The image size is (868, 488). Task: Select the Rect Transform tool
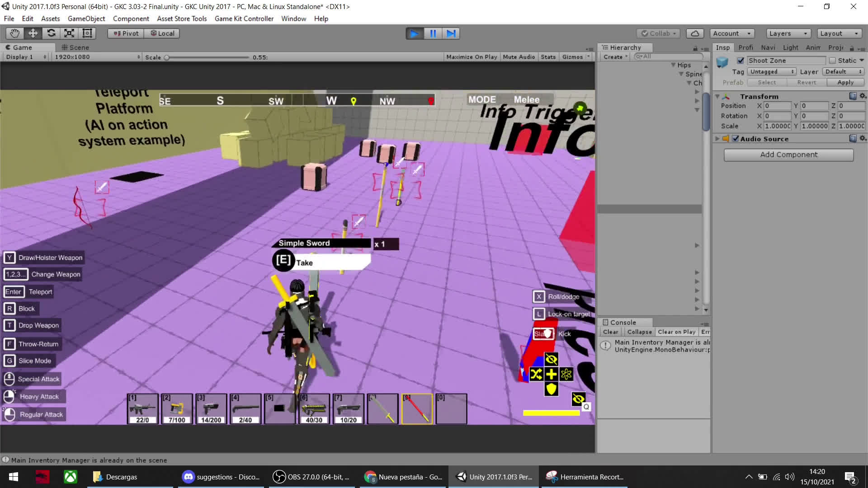(x=87, y=33)
